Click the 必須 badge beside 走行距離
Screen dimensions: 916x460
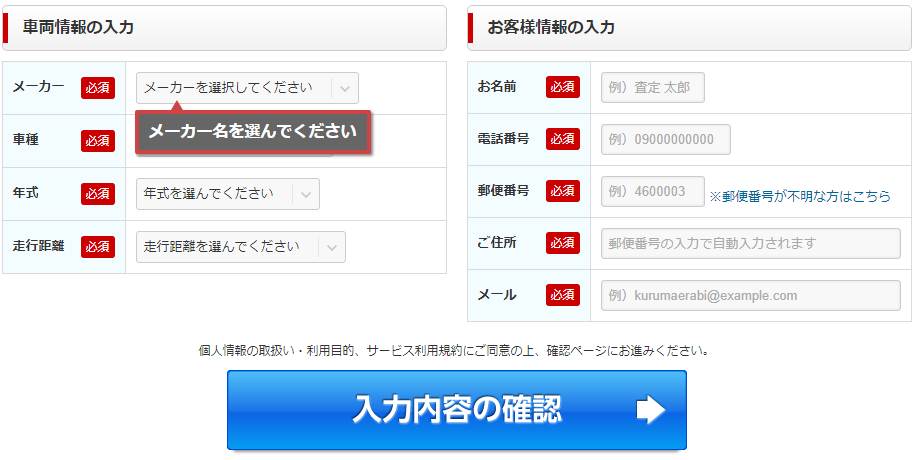98,246
